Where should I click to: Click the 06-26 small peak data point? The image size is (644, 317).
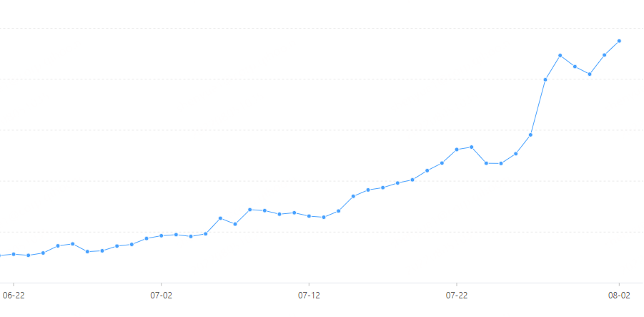click(x=73, y=244)
